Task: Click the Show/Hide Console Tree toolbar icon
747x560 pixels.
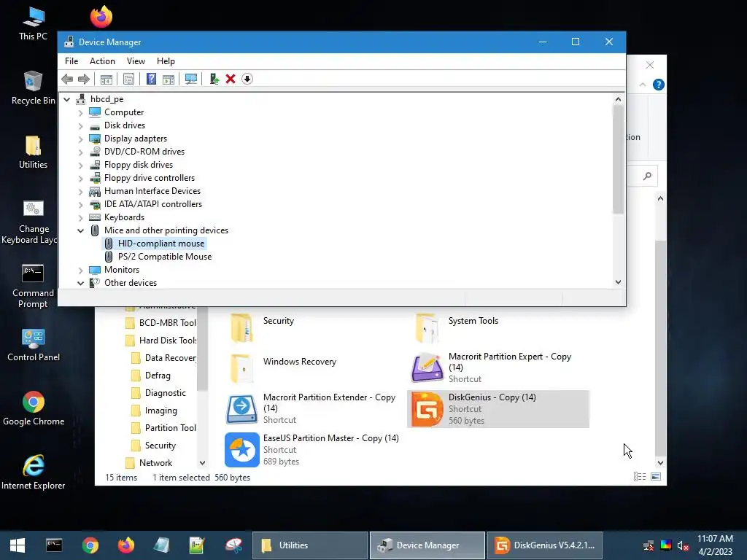Action: click(107, 79)
